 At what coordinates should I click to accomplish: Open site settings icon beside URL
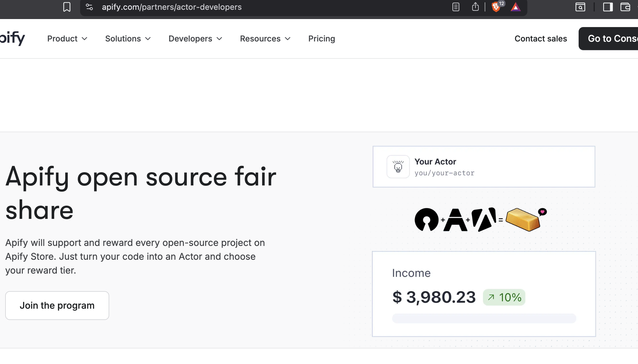click(x=90, y=7)
